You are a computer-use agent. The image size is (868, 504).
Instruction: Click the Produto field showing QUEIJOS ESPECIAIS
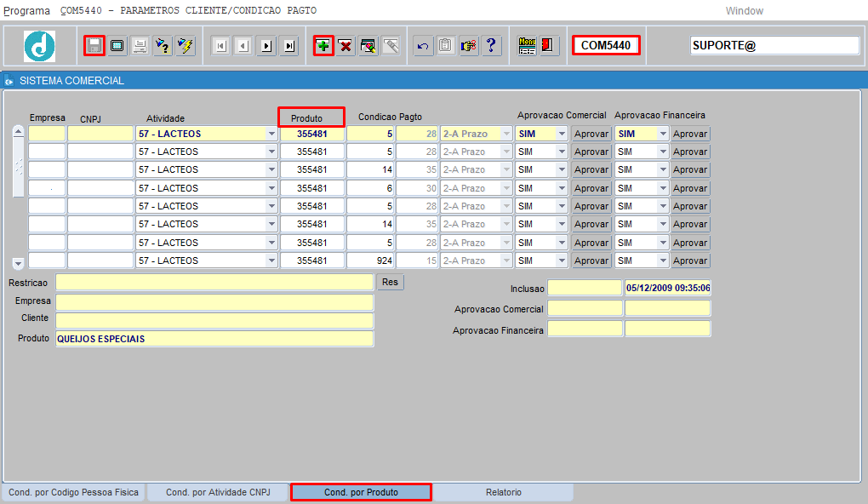click(x=214, y=339)
